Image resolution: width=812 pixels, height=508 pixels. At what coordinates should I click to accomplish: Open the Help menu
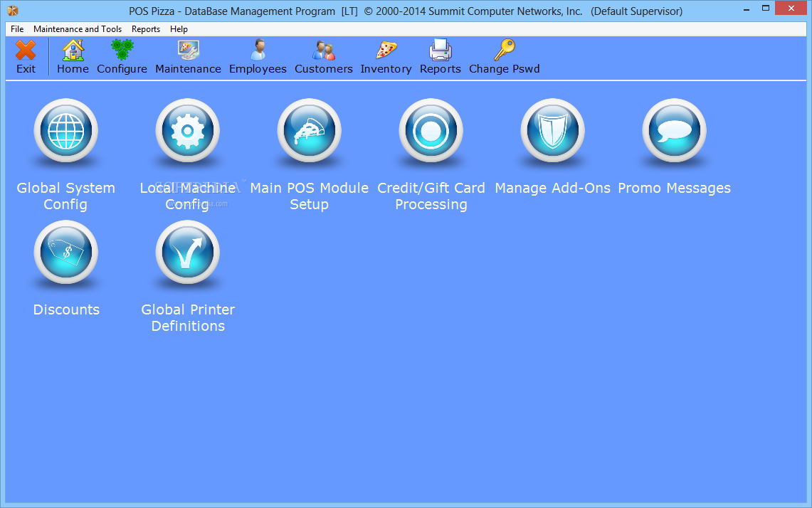179,29
